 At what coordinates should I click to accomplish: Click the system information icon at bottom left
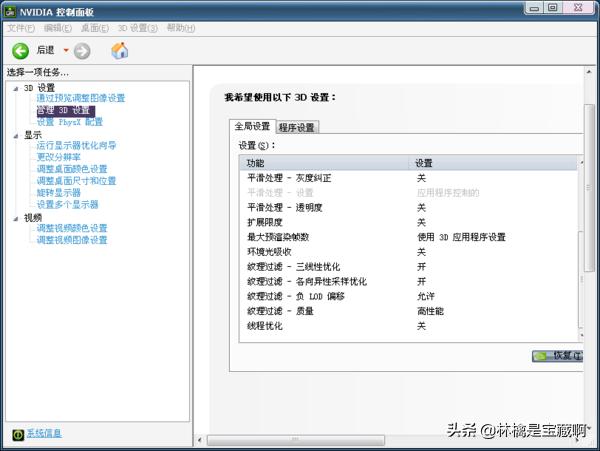coord(18,433)
